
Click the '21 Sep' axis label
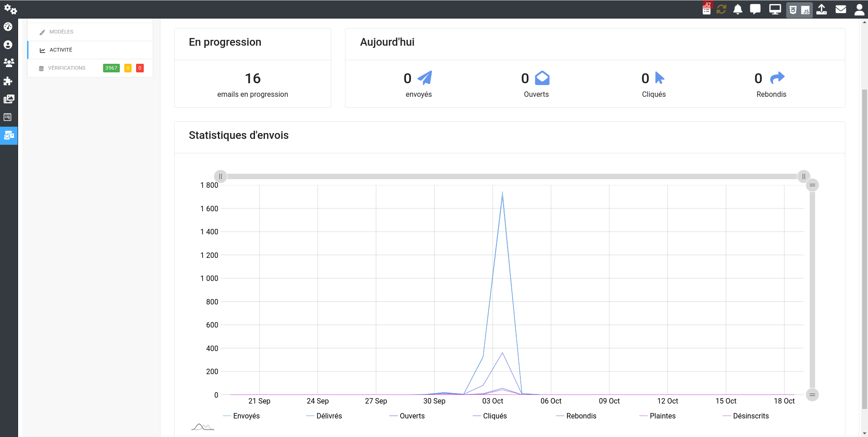click(259, 401)
